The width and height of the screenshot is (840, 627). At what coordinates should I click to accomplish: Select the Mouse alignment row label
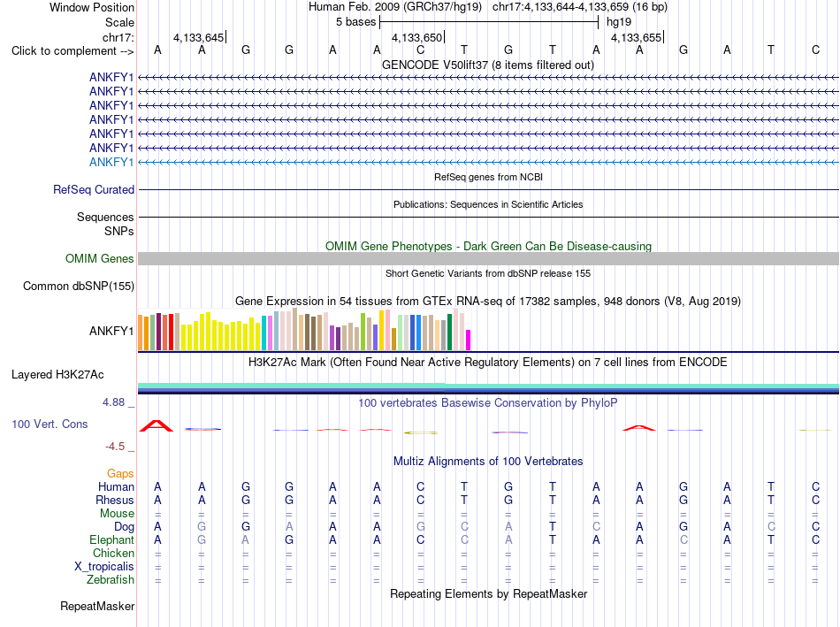(x=117, y=514)
